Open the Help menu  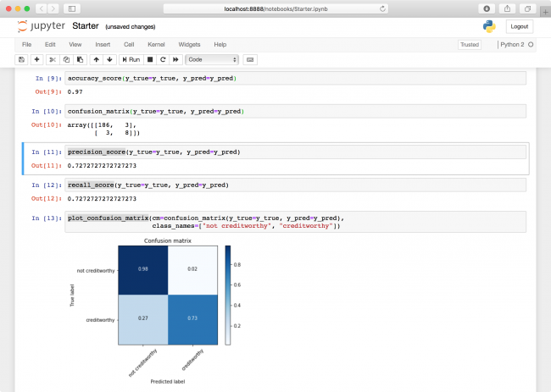(x=220, y=45)
